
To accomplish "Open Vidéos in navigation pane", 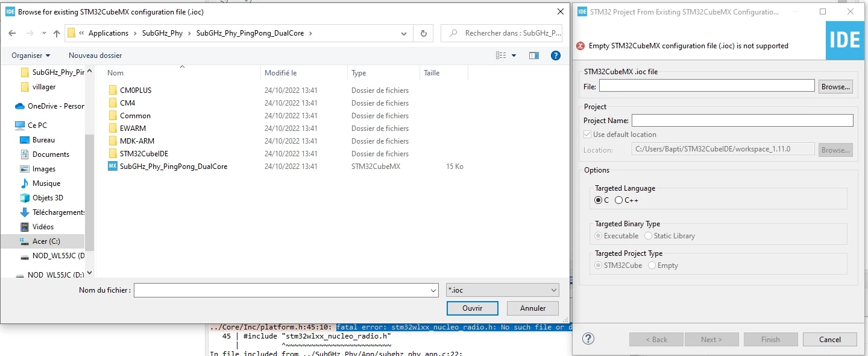I will 43,226.
